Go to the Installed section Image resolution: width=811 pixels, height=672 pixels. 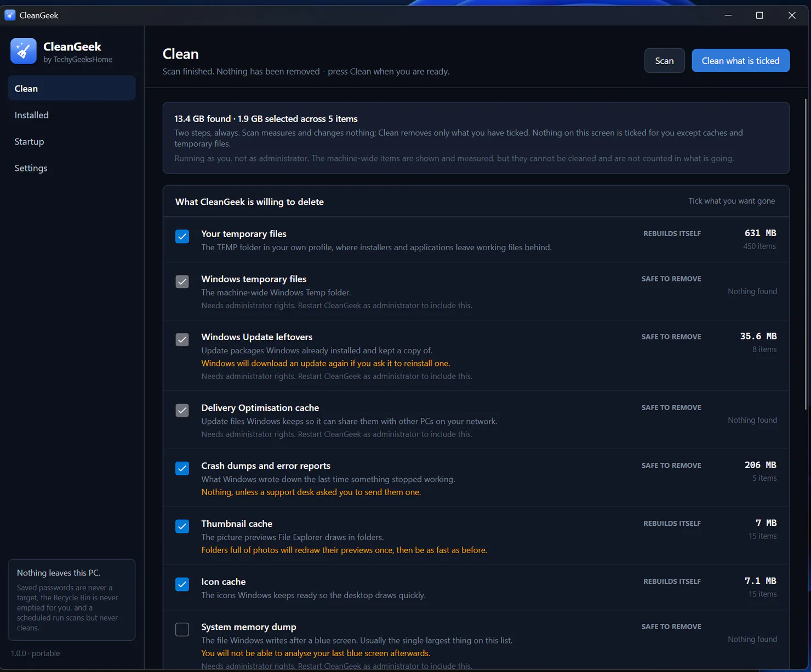(72, 115)
